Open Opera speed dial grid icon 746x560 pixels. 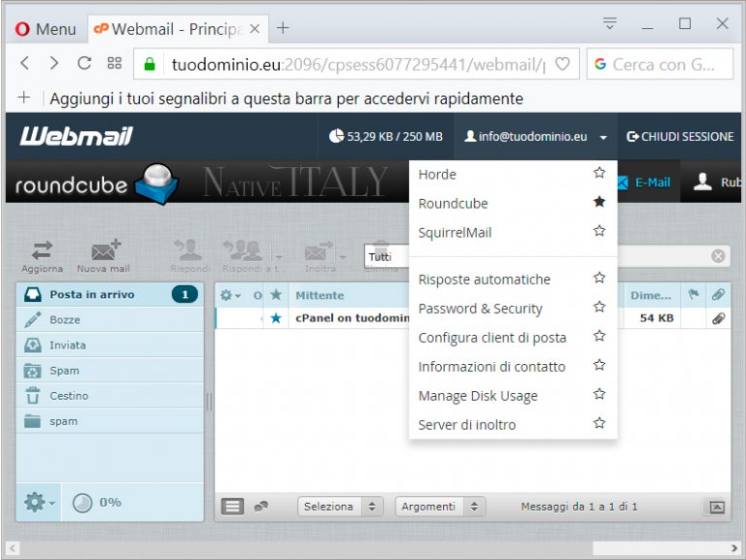(x=115, y=64)
